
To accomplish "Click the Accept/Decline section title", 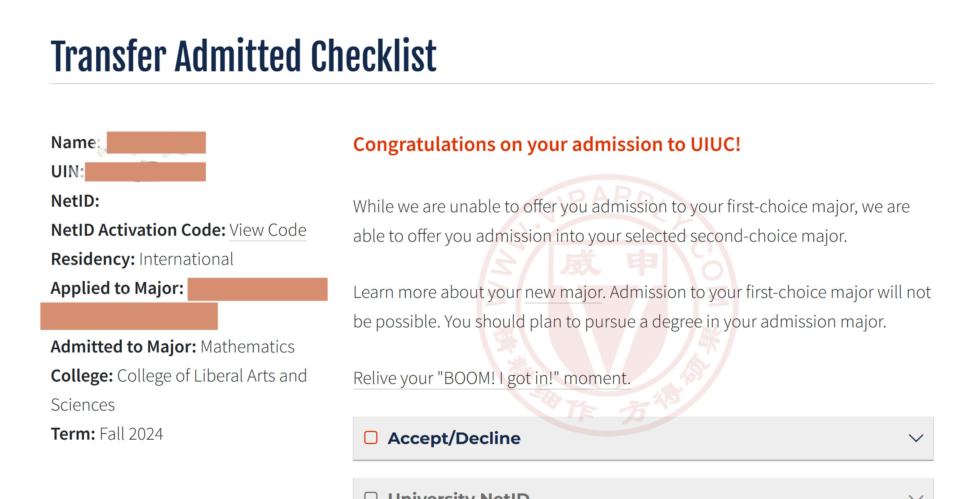I will point(454,438).
